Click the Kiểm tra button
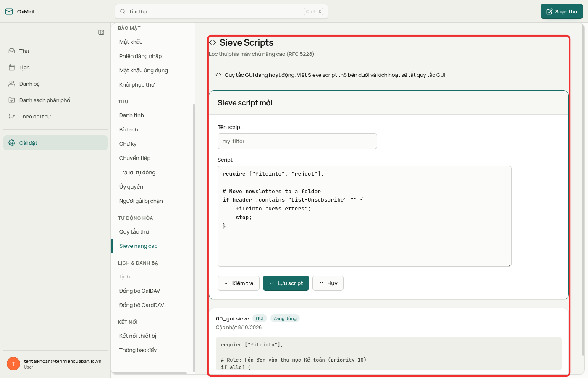Screen dimensions: 588x378 point(239,283)
